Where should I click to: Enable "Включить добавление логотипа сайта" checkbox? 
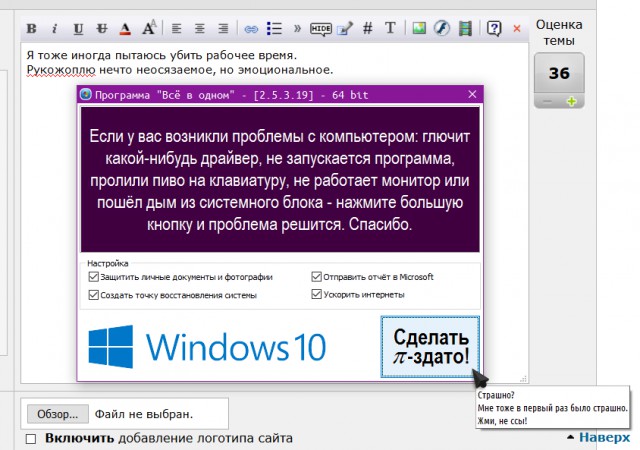31,439
